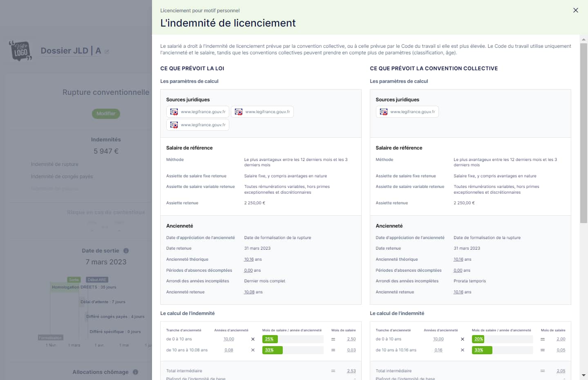The height and width of the screenshot is (380, 588).
Task: Open first legifrance source link under La Loi
Action: 198,112
